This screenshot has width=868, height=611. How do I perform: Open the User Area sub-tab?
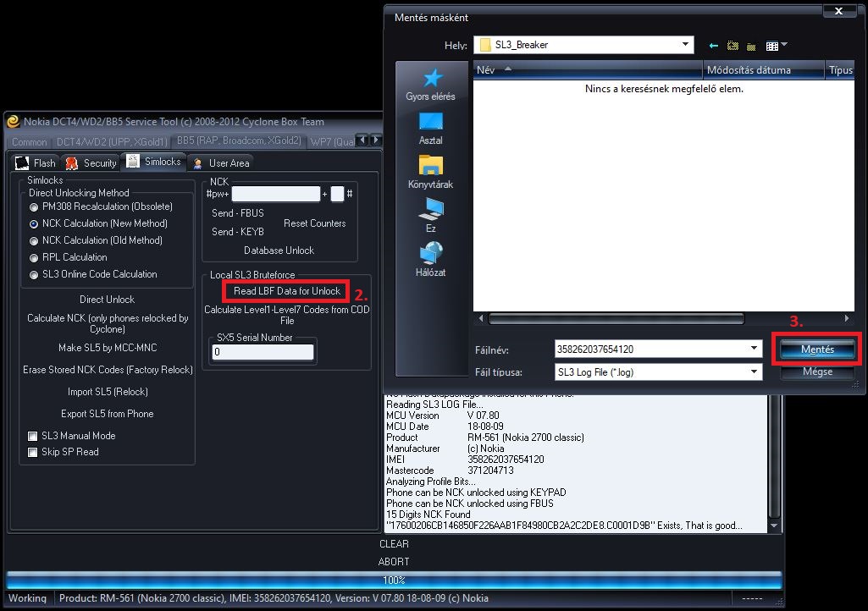coord(221,162)
